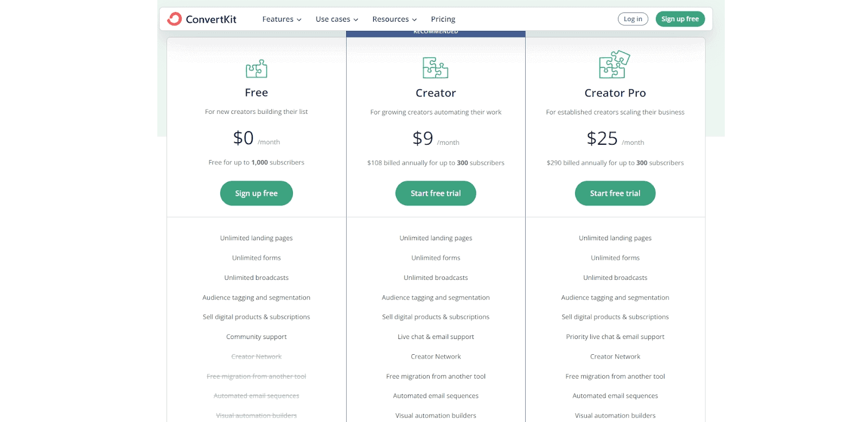Click 'For established creators scaling their business'

tap(615, 112)
